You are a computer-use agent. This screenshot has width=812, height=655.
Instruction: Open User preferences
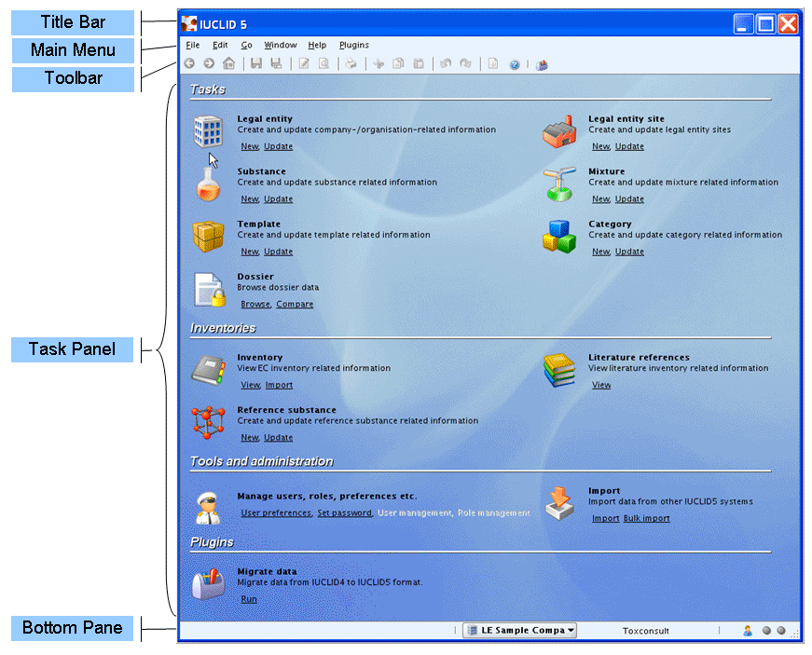[x=277, y=513]
